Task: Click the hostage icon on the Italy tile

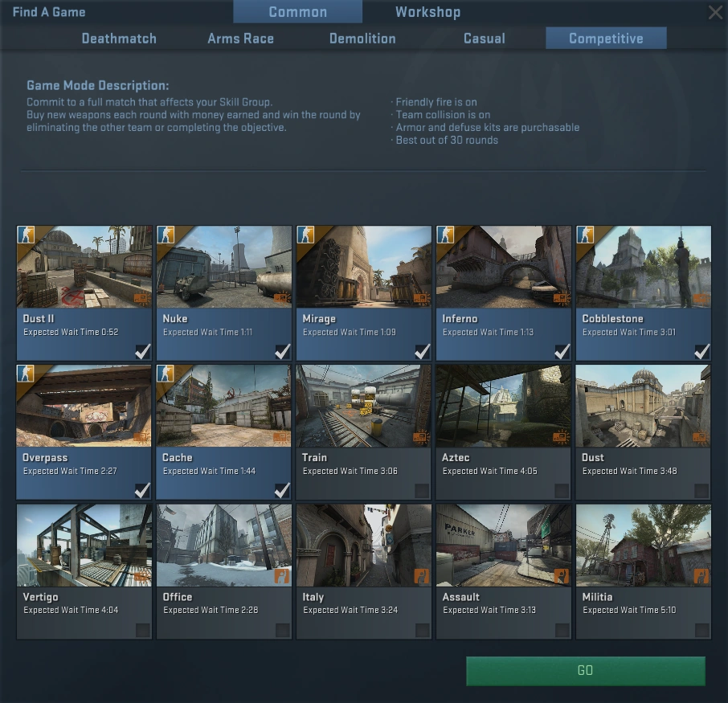Action: 420,576
